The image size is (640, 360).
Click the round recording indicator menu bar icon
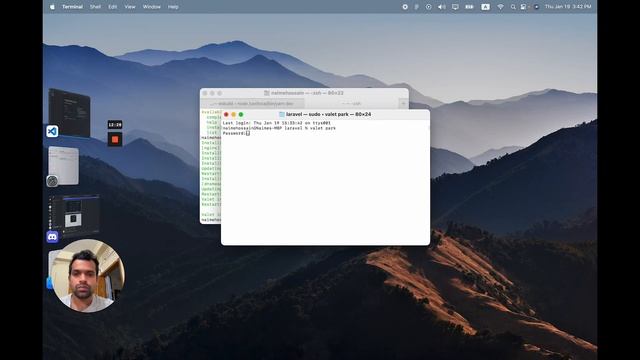coord(405,7)
